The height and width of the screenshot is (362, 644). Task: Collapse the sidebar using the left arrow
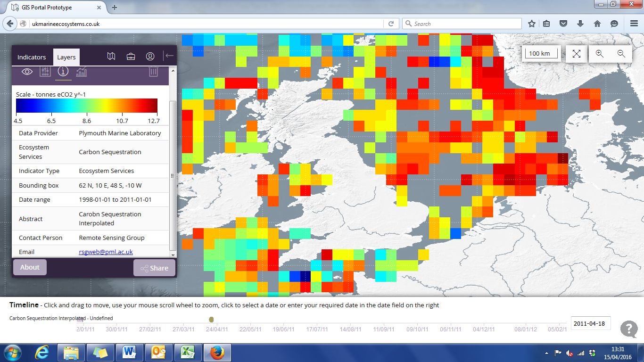(x=169, y=56)
